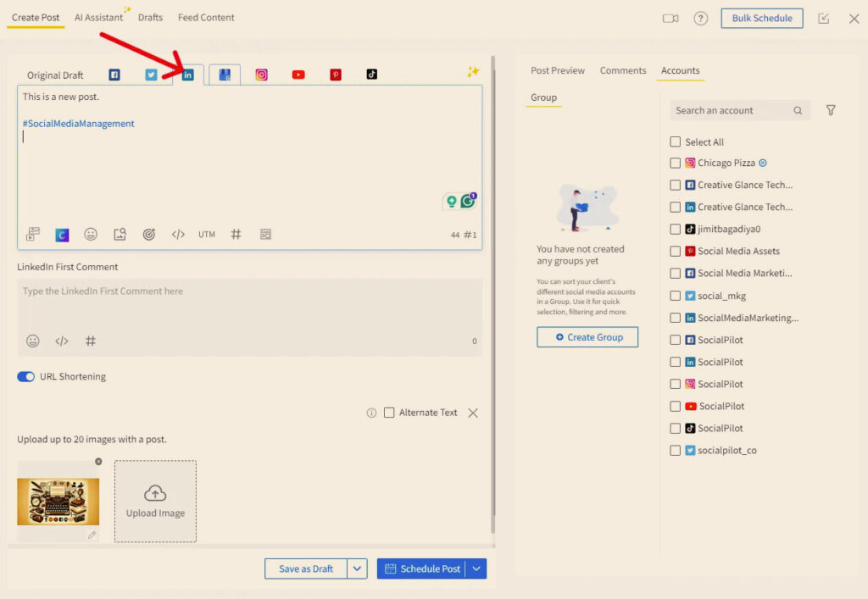Switch to the Instagram post tab

click(261, 75)
